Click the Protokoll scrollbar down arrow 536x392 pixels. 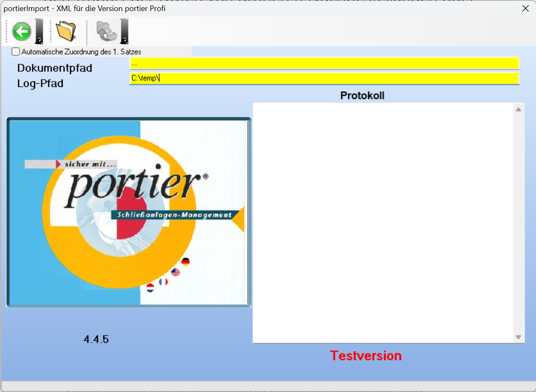[518, 337]
